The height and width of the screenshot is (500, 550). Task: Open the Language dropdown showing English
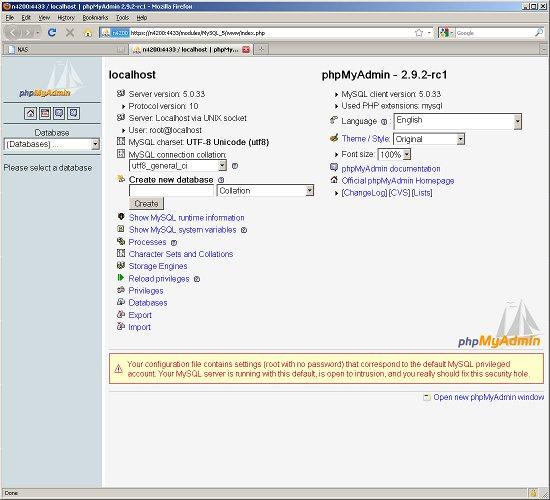click(458, 121)
